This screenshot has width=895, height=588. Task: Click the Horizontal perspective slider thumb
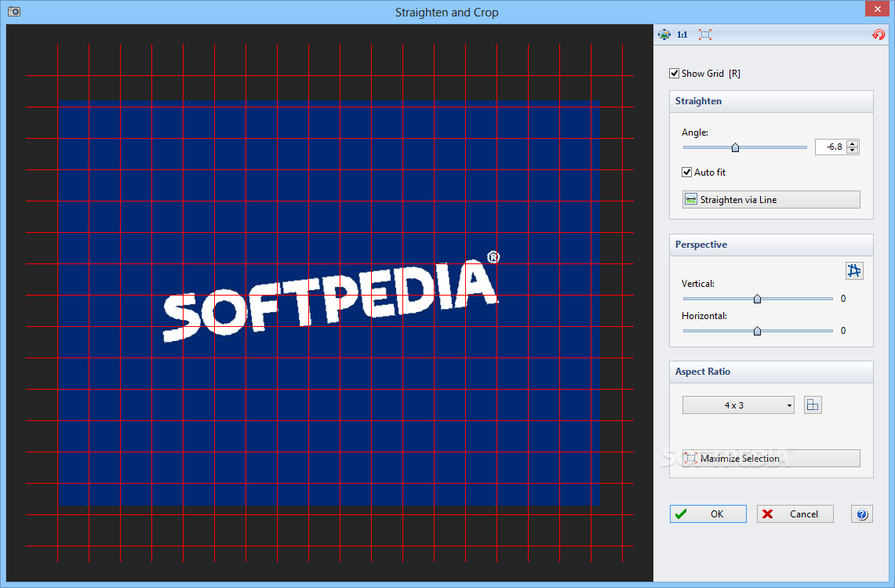[757, 331]
